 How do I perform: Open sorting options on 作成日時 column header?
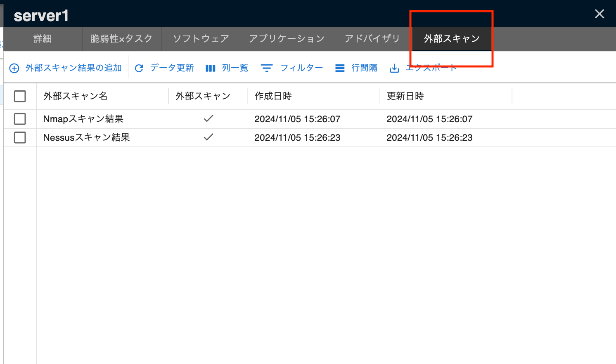coord(274,96)
